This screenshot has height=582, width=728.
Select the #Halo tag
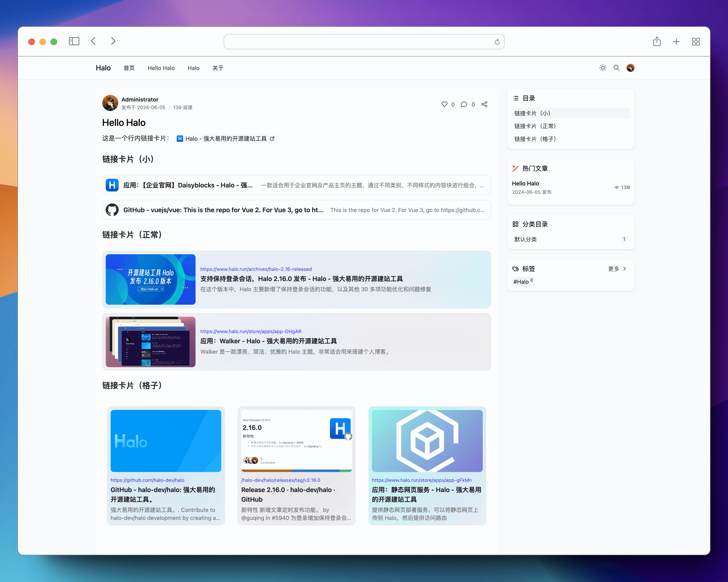pyautogui.click(x=523, y=281)
